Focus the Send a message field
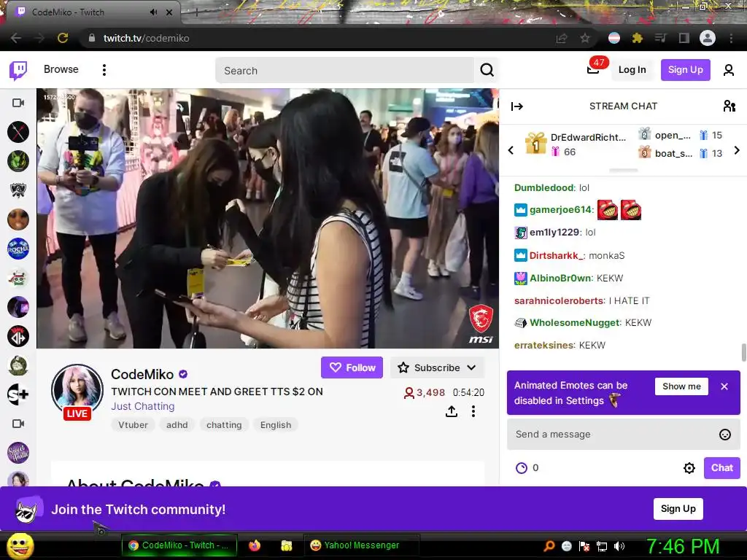The height and width of the screenshot is (560, 747). 623,435
